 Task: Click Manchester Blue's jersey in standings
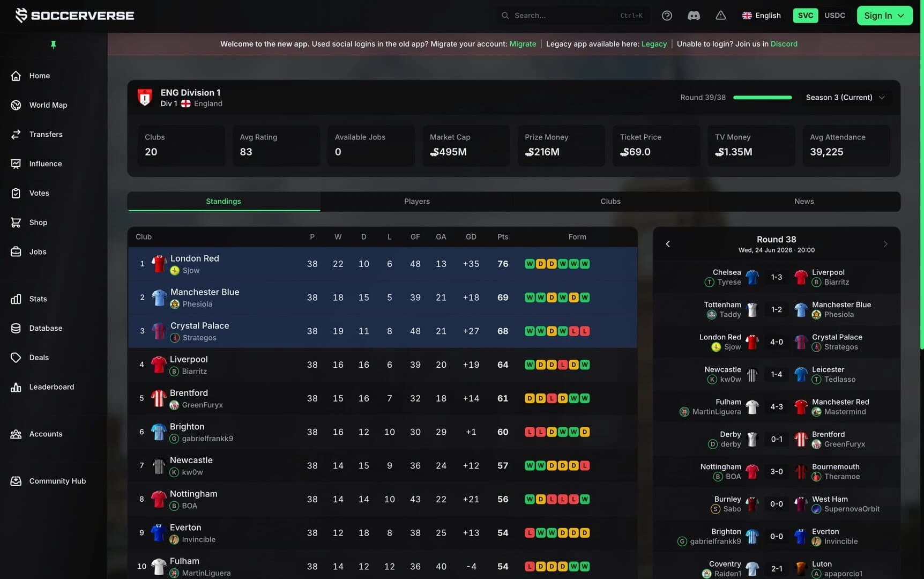pyautogui.click(x=159, y=298)
